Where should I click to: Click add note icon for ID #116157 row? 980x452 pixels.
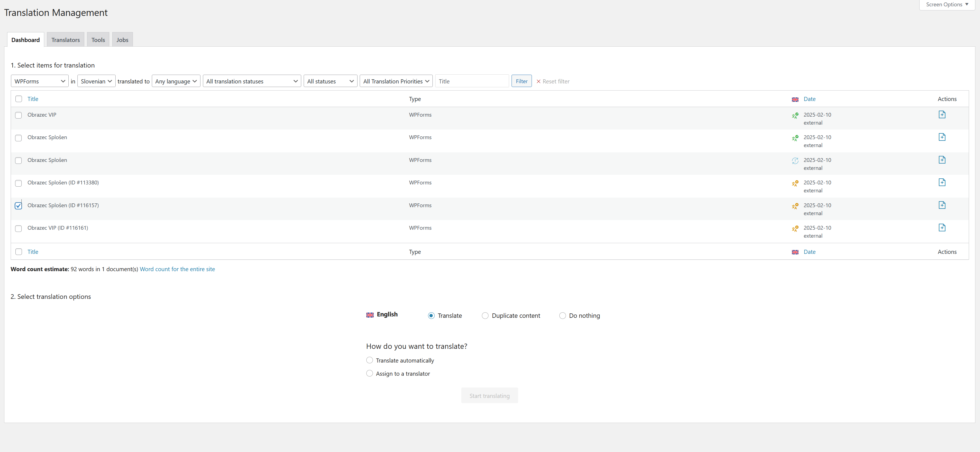tap(942, 205)
